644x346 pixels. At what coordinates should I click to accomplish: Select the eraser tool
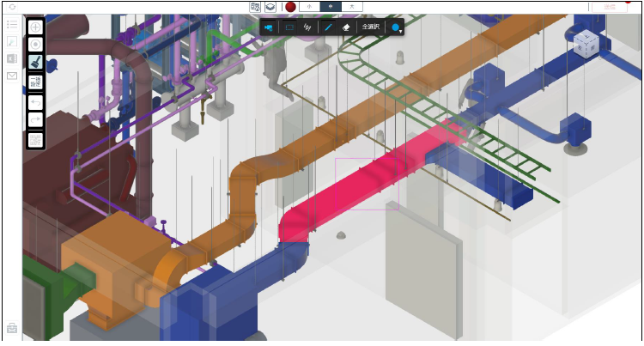(346, 27)
